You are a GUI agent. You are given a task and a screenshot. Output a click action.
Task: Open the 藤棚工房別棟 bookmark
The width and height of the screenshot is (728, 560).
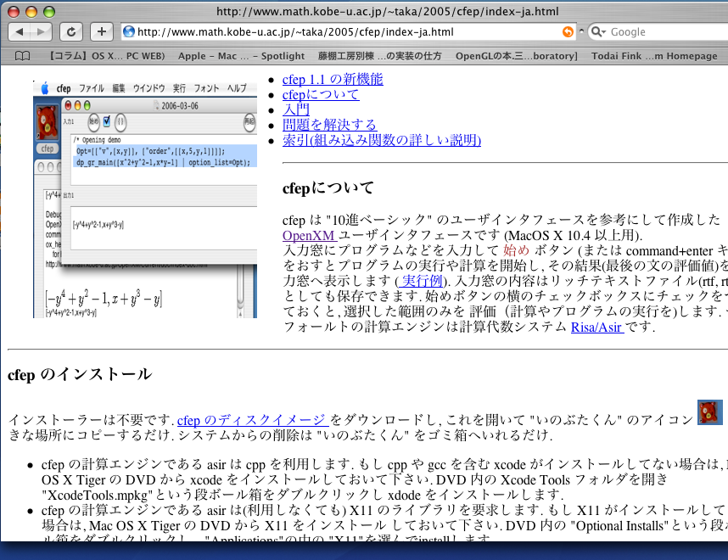pyautogui.click(x=379, y=56)
